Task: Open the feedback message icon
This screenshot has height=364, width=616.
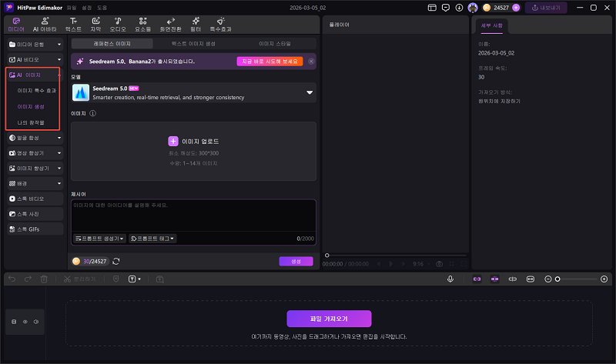Action: (446, 8)
